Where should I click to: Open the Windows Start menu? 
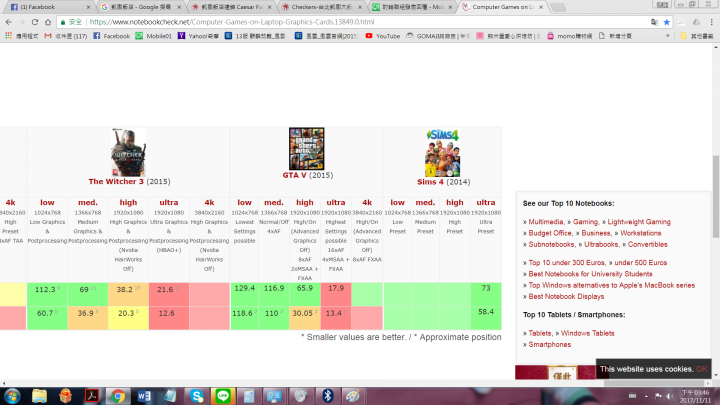coord(12,396)
